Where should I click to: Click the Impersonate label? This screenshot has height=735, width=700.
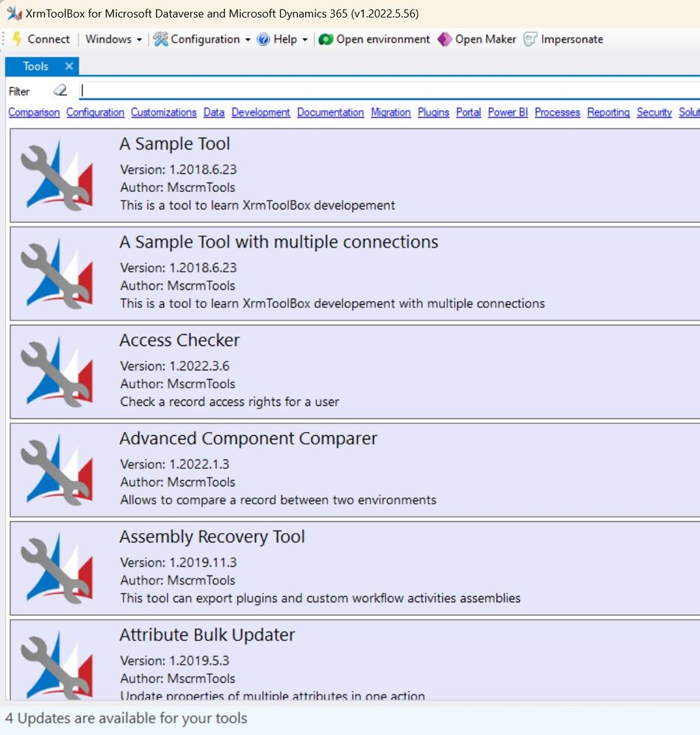[572, 40]
